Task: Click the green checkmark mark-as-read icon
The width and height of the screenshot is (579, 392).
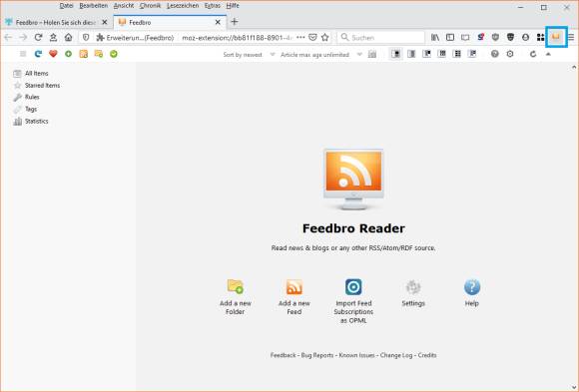Action: coord(114,54)
